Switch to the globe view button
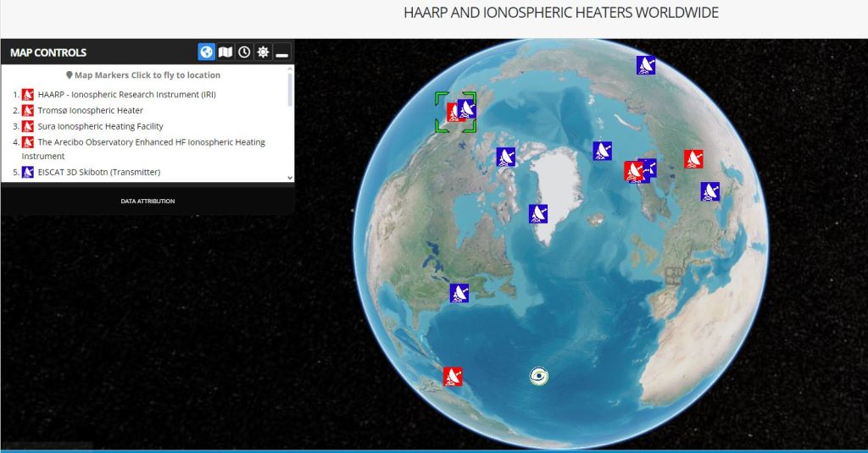The height and width of the screenshot is (453, 868). [207, 52]
